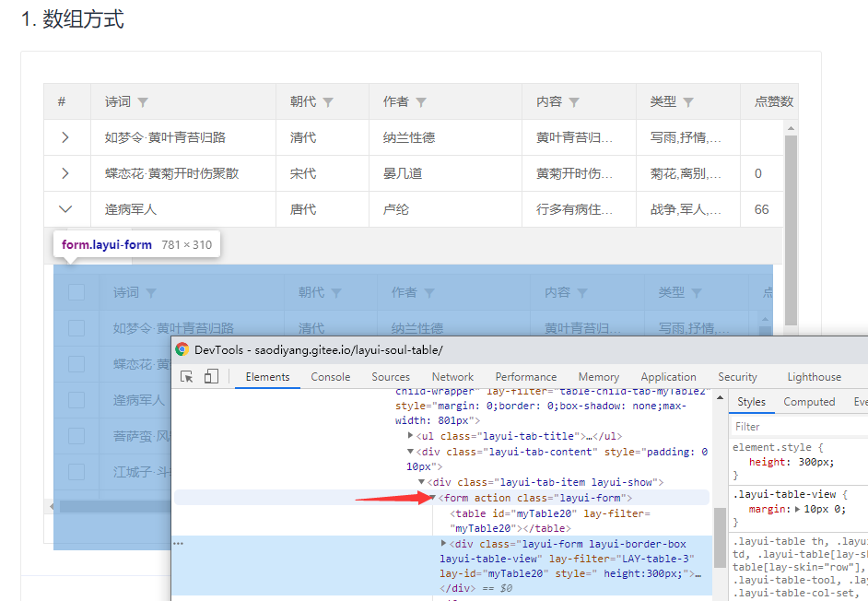This screenshot has width=868, height=601.
Task: Tick the select-all checkbox in child table header
Action: pos(76,292)
